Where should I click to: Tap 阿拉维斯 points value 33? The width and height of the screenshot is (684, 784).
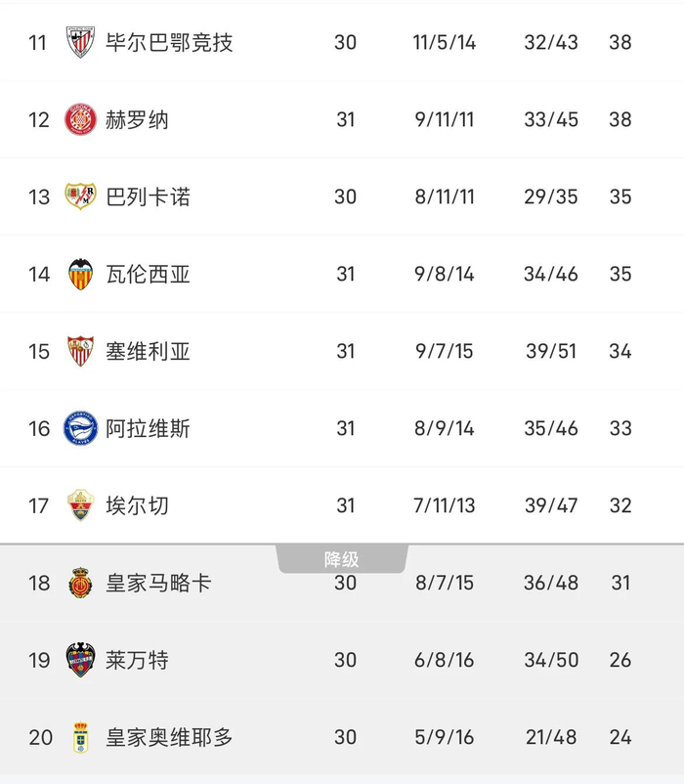[620, 429]
